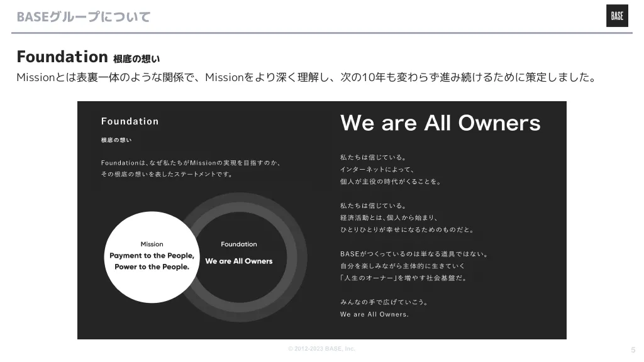
Task: Click the line '経済活動とは、個人から始まり、'
Action: pos(389,217)
